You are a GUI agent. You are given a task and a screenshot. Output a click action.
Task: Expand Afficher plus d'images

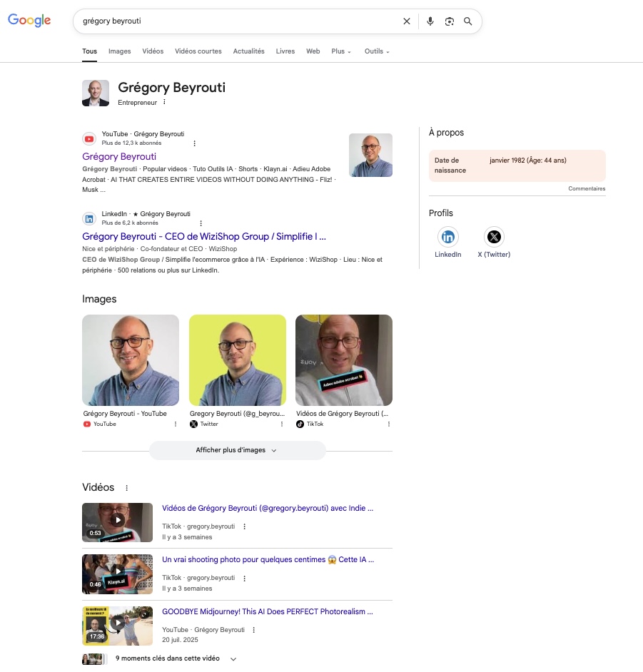click(x=238, y=450)
